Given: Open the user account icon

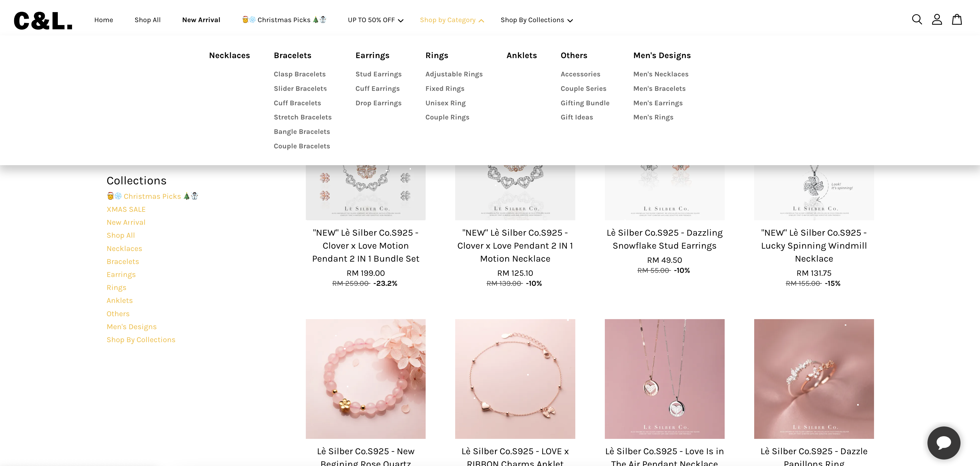Looking at the screenshot, I should tap(937, 19).
